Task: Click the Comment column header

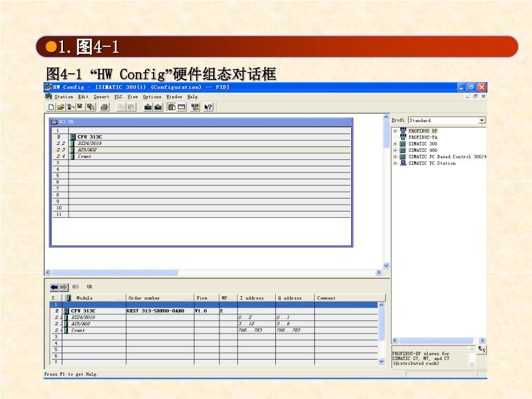Action: tap(350, 298)
